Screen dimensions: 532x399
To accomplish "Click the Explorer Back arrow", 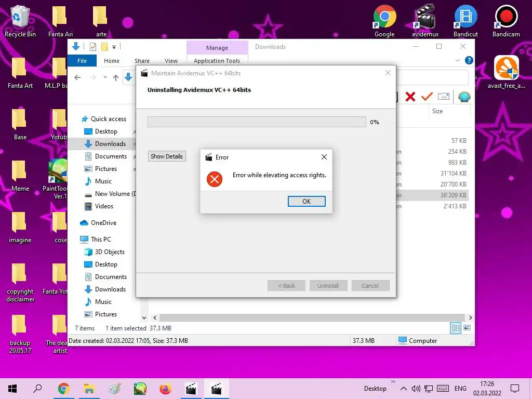I will [77, 78].
